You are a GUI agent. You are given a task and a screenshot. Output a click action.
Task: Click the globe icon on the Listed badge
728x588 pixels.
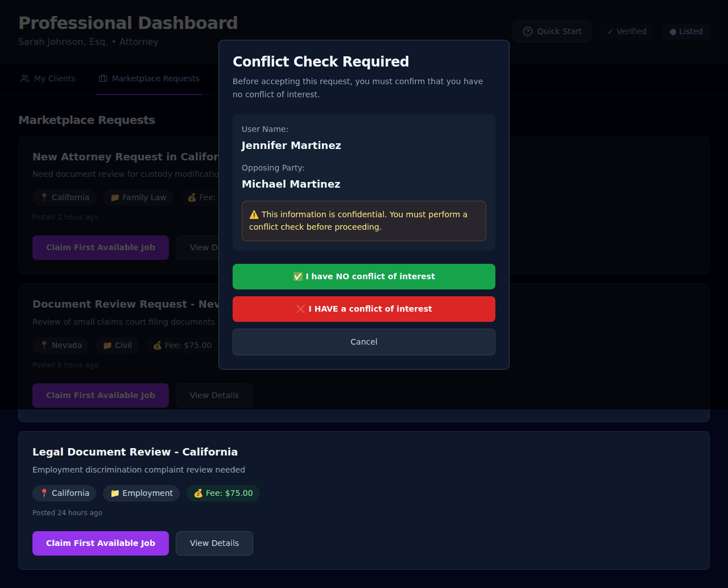(x=673, y=31)
